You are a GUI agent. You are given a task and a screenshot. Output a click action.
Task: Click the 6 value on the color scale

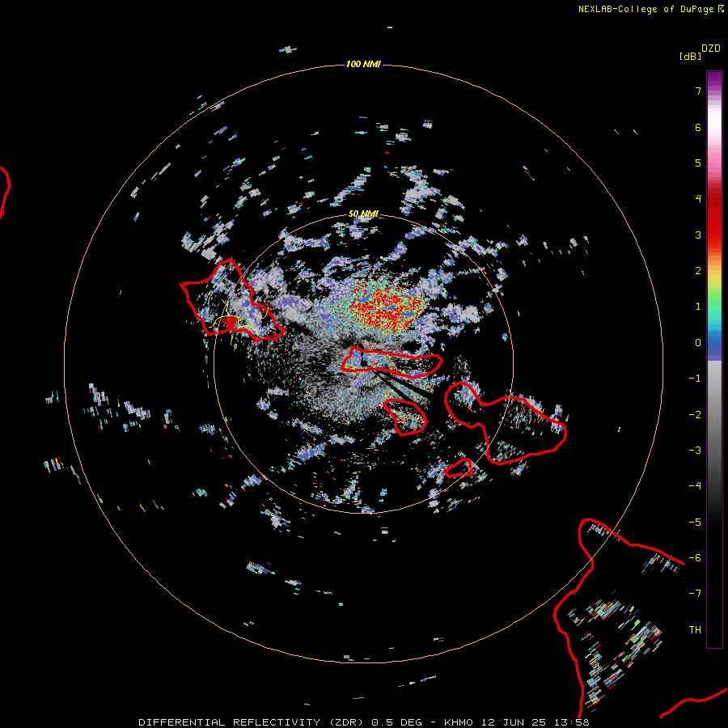[698, 128]
